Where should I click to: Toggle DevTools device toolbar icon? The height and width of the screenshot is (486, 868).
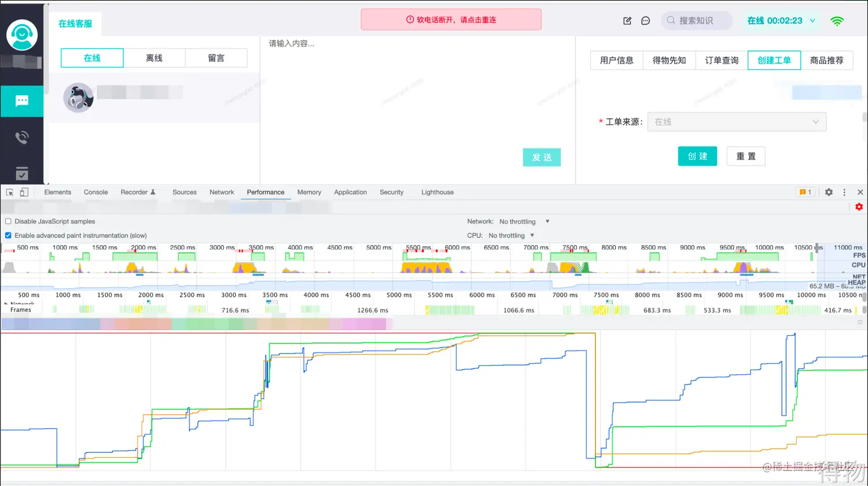[24, 192]
